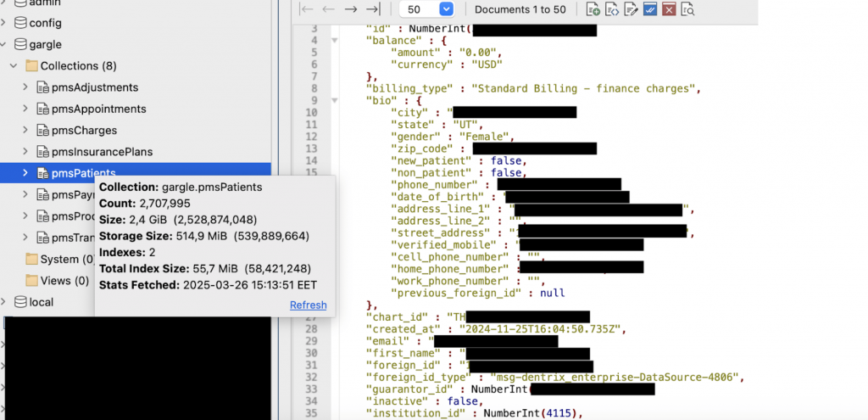This screenshot has width=868, height=420.
Task: Collapse the bio object at line 9
Action: pos(334,101)
